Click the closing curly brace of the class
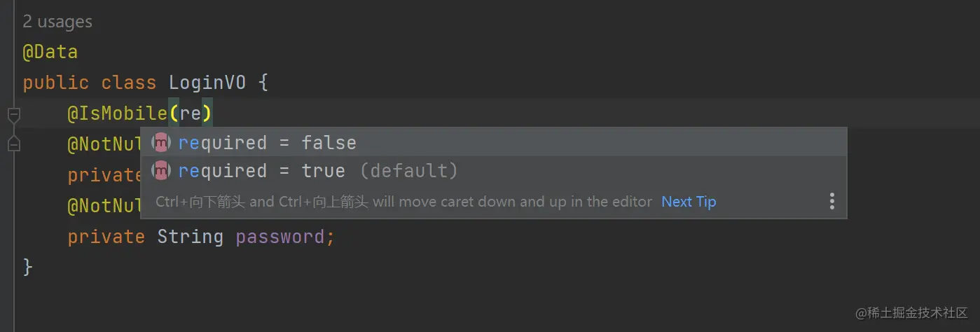Screen dimensions: 980x332 coord(28,267)
